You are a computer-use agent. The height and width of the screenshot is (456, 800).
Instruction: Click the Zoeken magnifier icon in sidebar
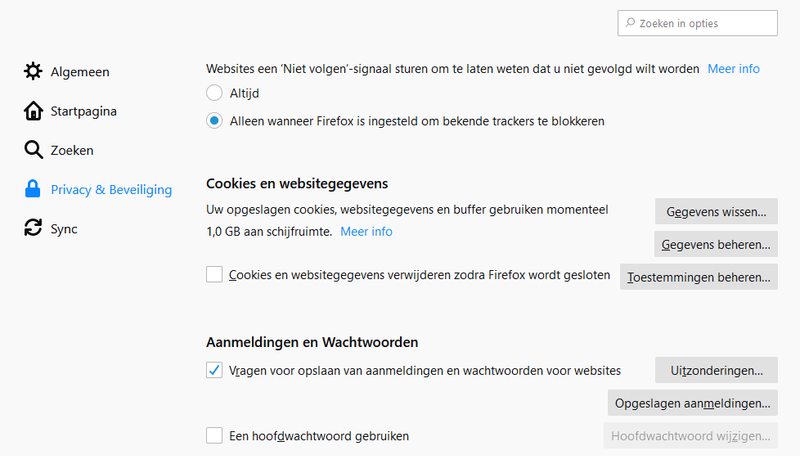[33, 150]
